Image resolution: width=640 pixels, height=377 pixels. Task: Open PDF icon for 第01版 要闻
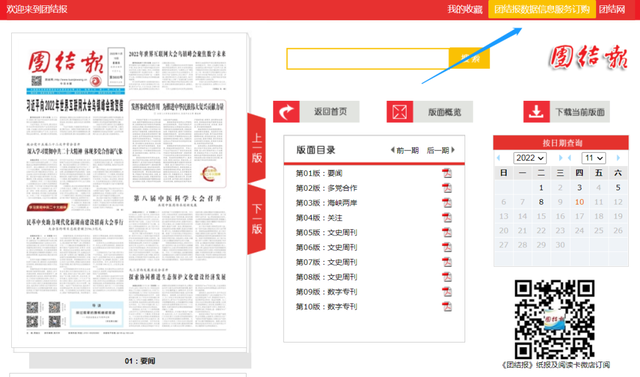[x=447, y=173]
